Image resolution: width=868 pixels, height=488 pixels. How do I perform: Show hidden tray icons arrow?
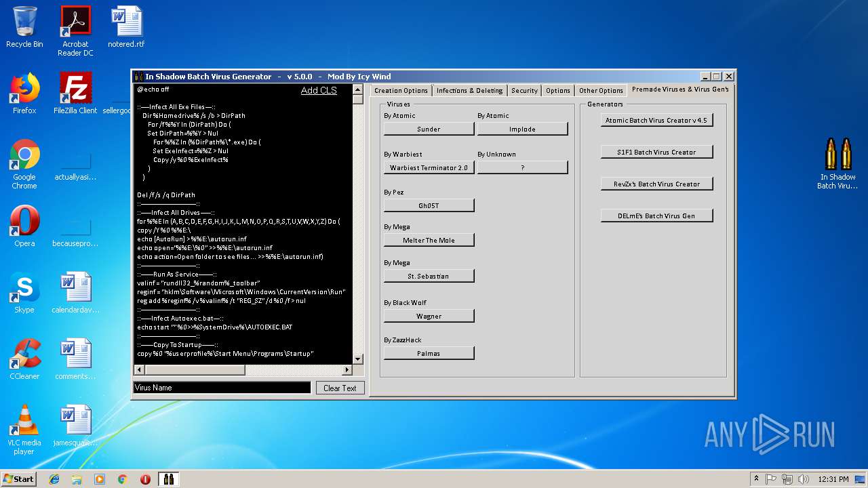756,479
